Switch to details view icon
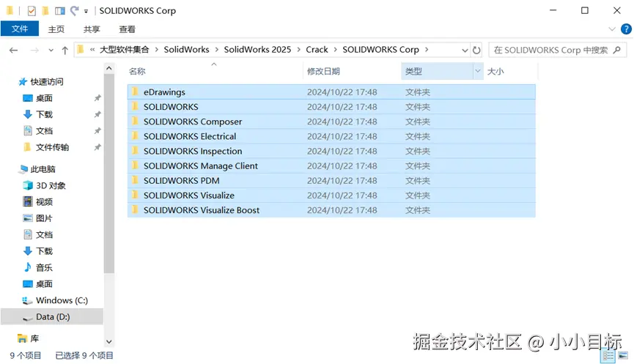The height and width of the screenshot is (364, 634). (x=608, y=356)
